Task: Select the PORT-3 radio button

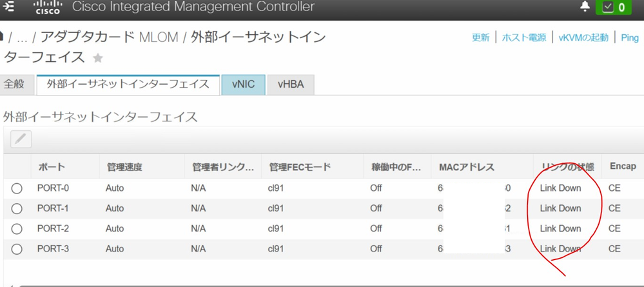Action: point(17,249)
